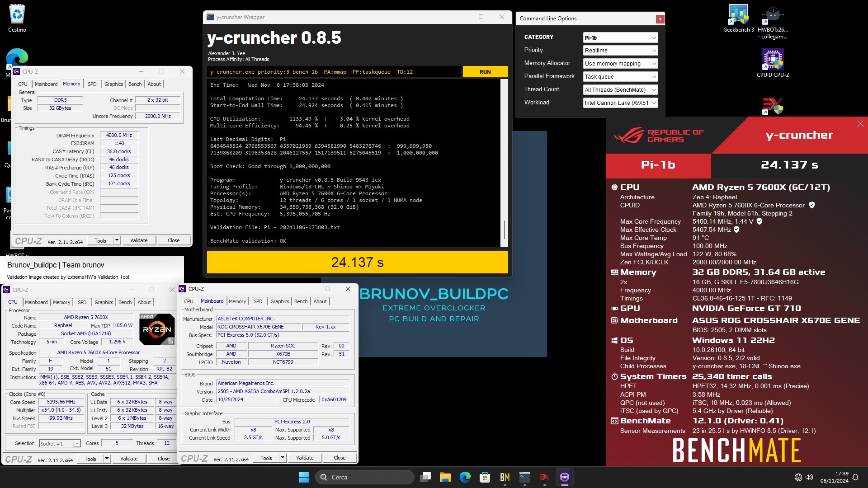
Task: Expand Tools arrow in Mainboard CPU-Z window
Action: pyautogui.click(x=283, y=458)
